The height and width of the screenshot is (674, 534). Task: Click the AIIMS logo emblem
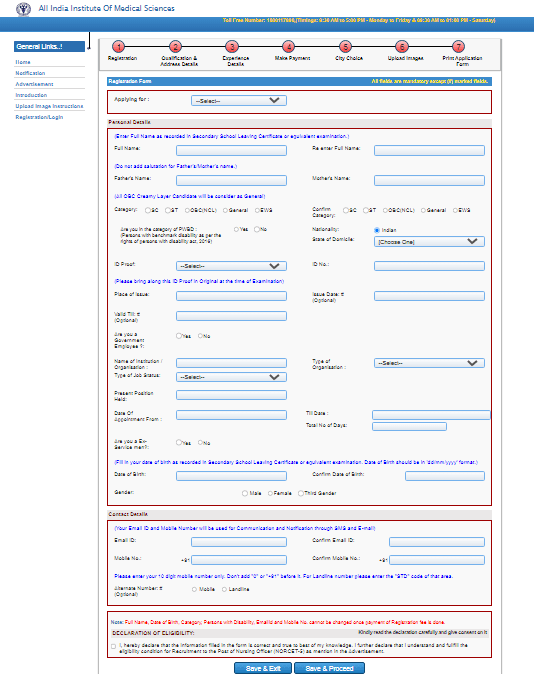tap(24, 9)
